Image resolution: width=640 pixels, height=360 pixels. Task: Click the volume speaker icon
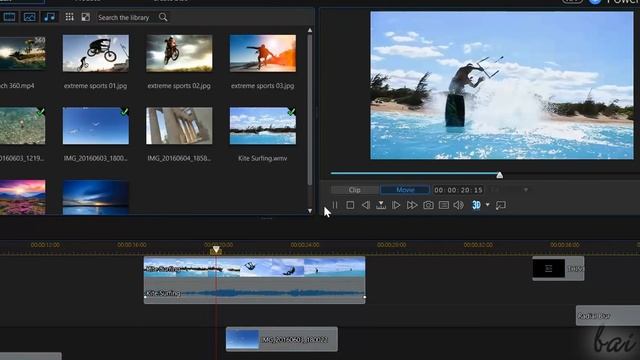(459, 205)
